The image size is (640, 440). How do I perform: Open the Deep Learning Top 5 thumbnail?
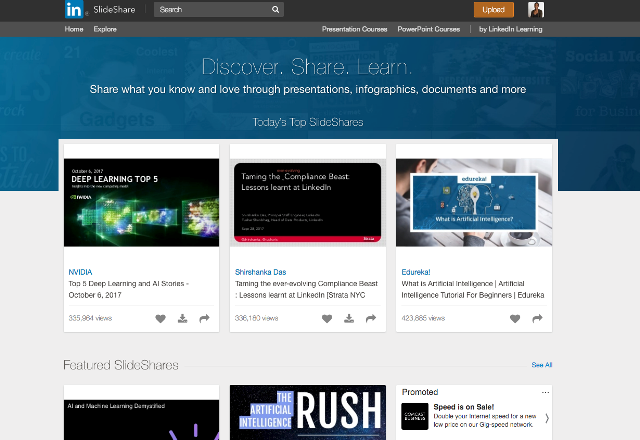[141, 202]
